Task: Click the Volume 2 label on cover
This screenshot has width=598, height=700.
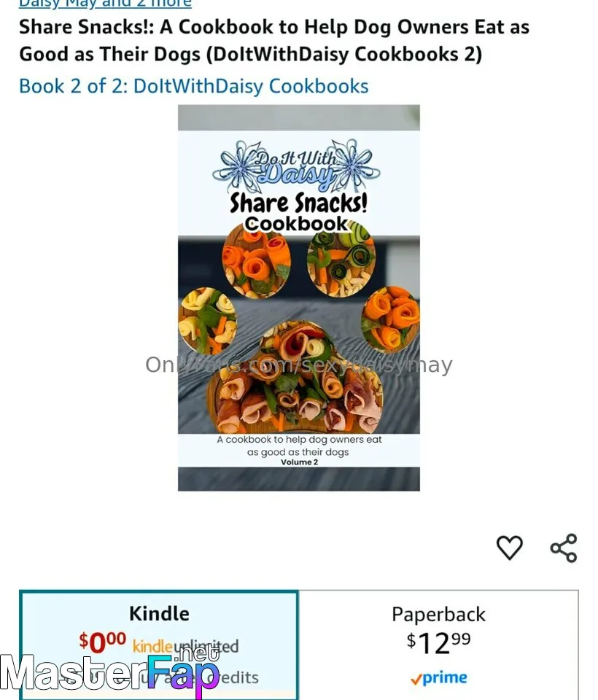Action: click(299, 462)
